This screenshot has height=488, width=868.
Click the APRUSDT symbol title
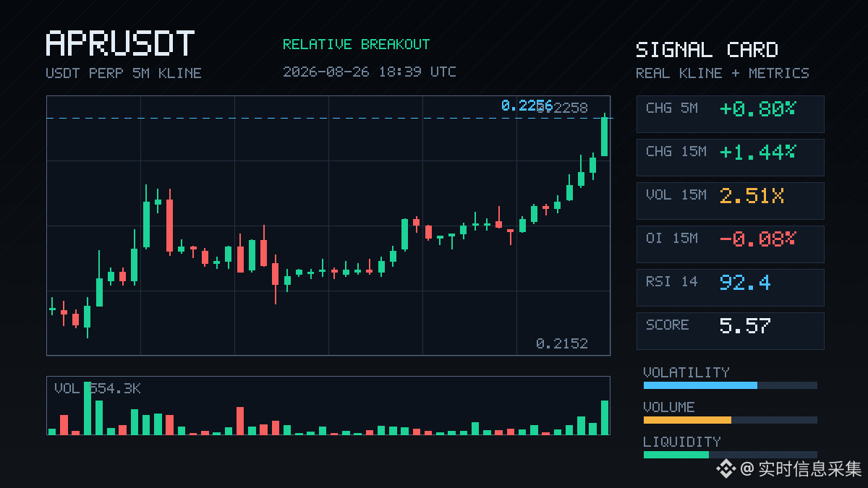120,43
